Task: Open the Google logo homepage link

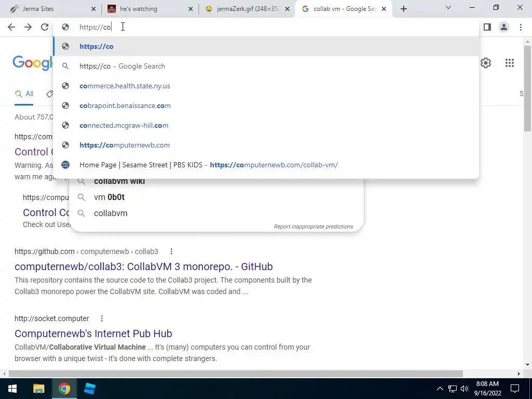Action: (33, 63)
